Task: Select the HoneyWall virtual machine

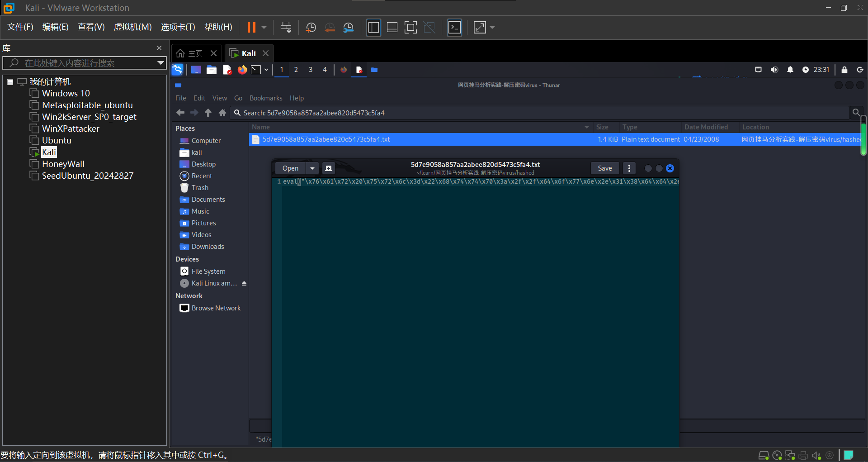Action: tap(63, 164)
